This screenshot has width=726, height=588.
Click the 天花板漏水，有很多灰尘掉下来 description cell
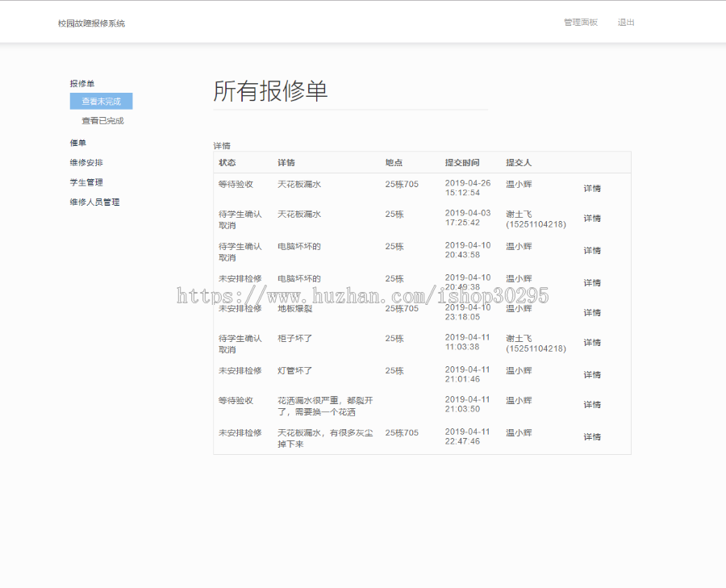pos(325,439)
